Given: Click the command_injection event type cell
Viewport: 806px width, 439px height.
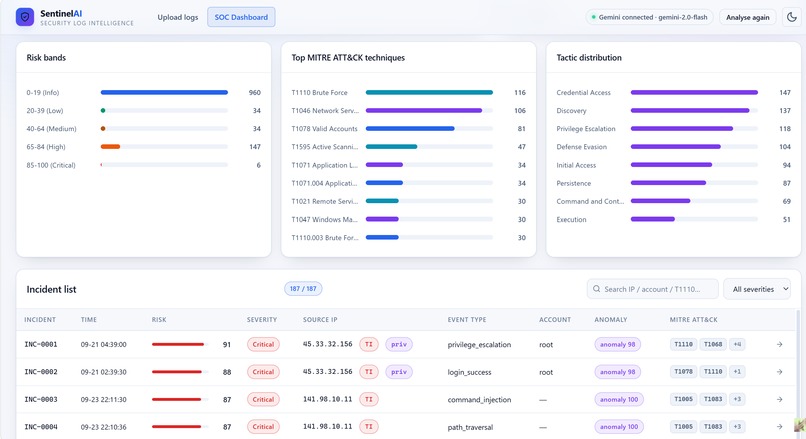Looking at the screenshot, I should [x=479, y=399].
